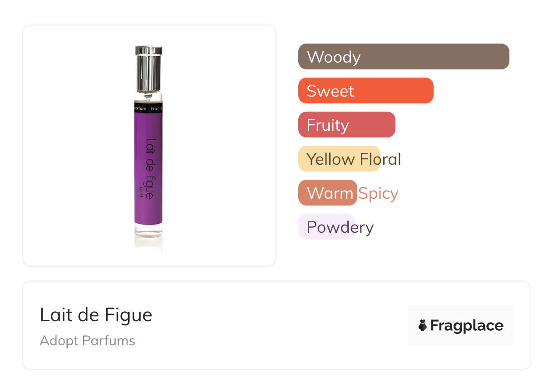Click the silver cap of the bottle
This screenshot has width=553, height=392.
pyautogui.click(x=148, y=68)
